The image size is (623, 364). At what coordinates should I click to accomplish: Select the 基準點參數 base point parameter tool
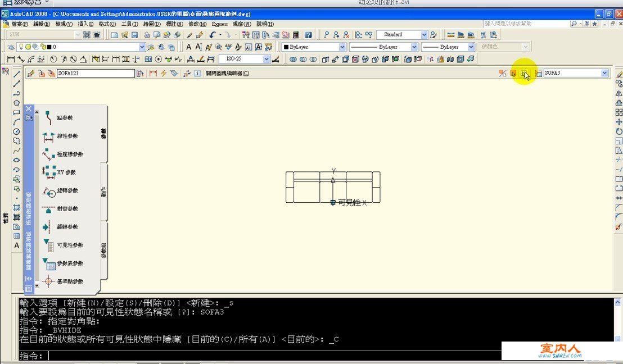point(63,281)
